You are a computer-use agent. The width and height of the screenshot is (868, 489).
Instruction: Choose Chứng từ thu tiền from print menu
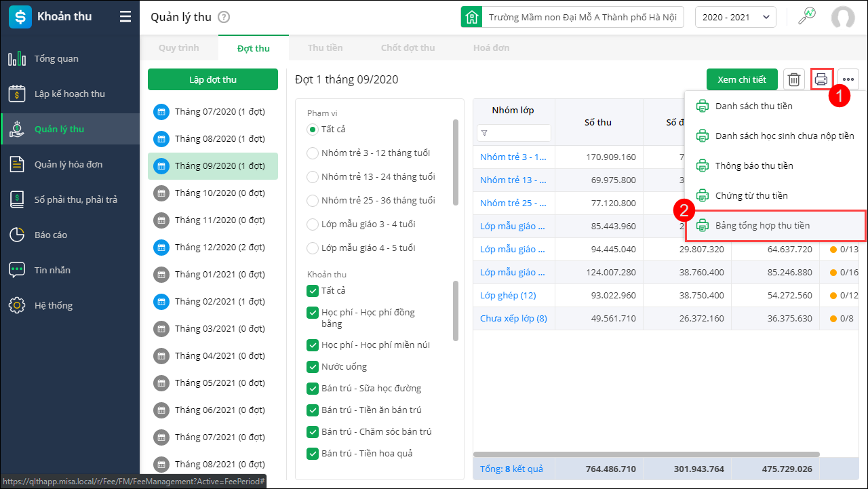(x=775, y=195)
